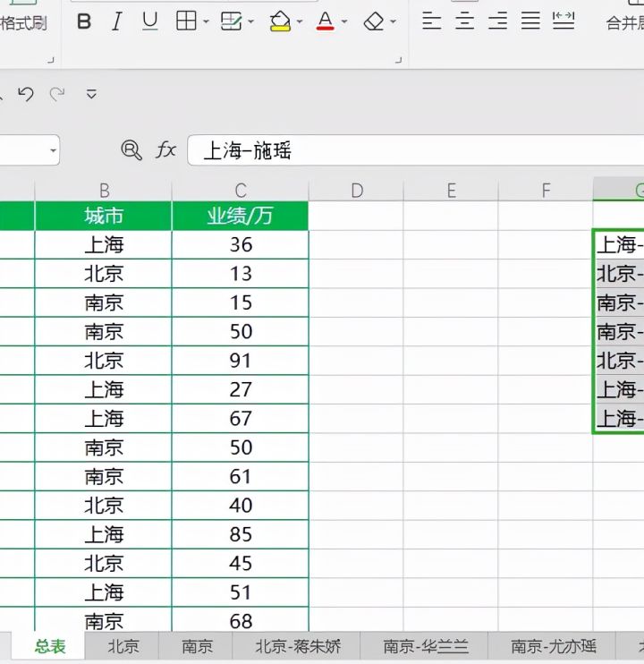This screenshot has width=644, height=664.
Task: Apply red font color
Action: pos(325,21)
